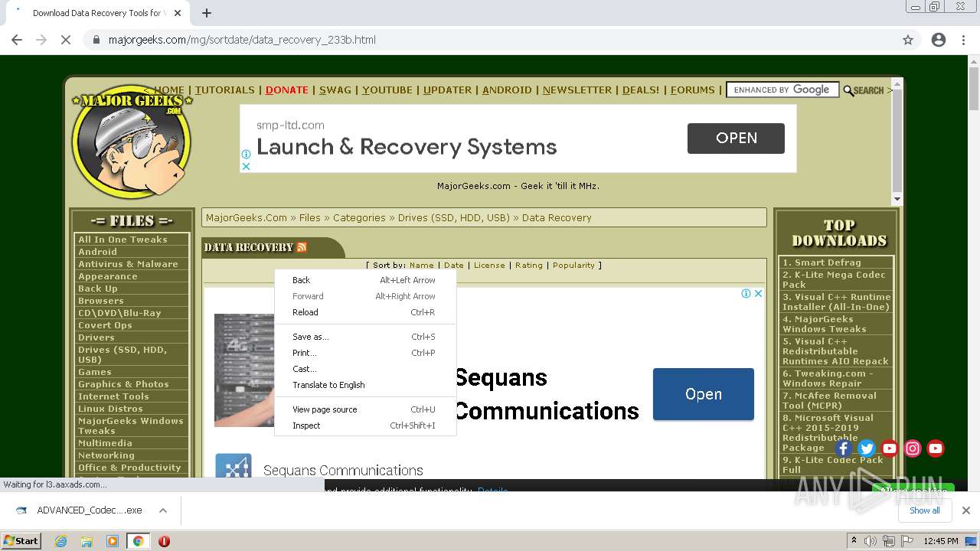This screenshot has height=551, width=980.
Task: Open the media player taskbar icon
Action: click(x=113, y=541)
